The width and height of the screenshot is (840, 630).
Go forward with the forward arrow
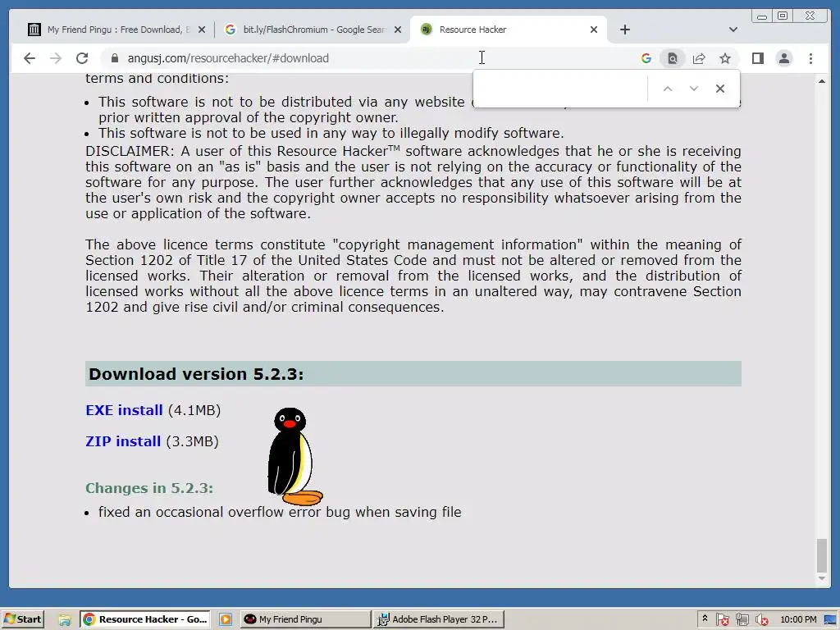[56, 58]
